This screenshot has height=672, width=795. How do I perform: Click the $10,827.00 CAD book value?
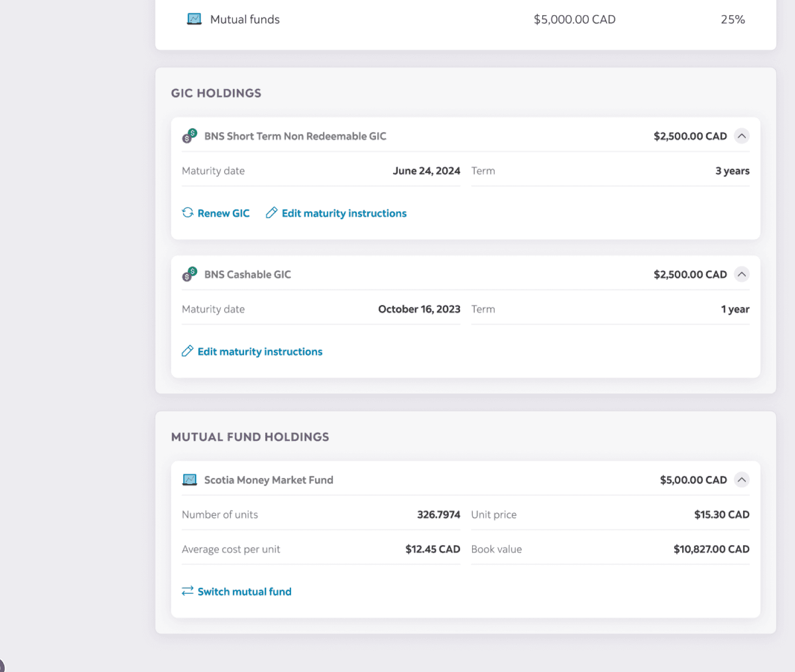point(711,549)
